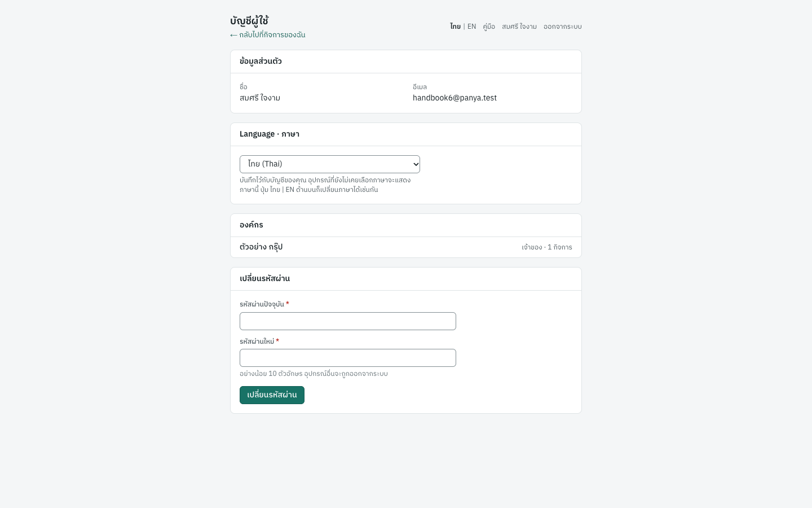Image resolution: width=812 pixels, height=508 pixels.
Task: Log out using ออกจากระบบ
Action: coord(563,27)
